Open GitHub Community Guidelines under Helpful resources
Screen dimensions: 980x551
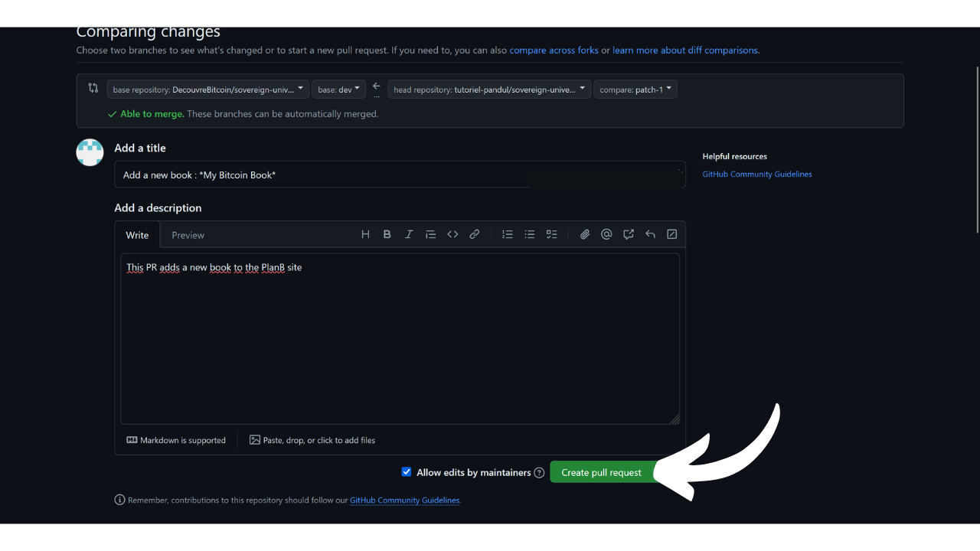click(x=757, y=174)
